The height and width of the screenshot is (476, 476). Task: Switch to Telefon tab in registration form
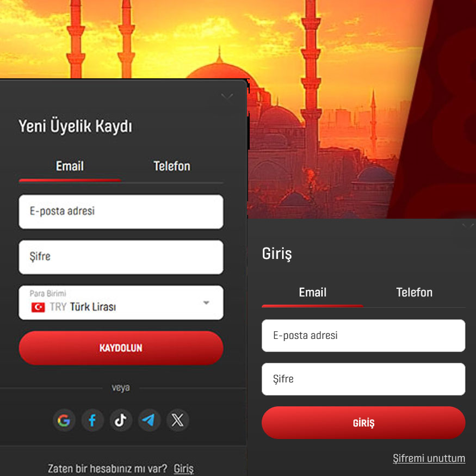172,166
